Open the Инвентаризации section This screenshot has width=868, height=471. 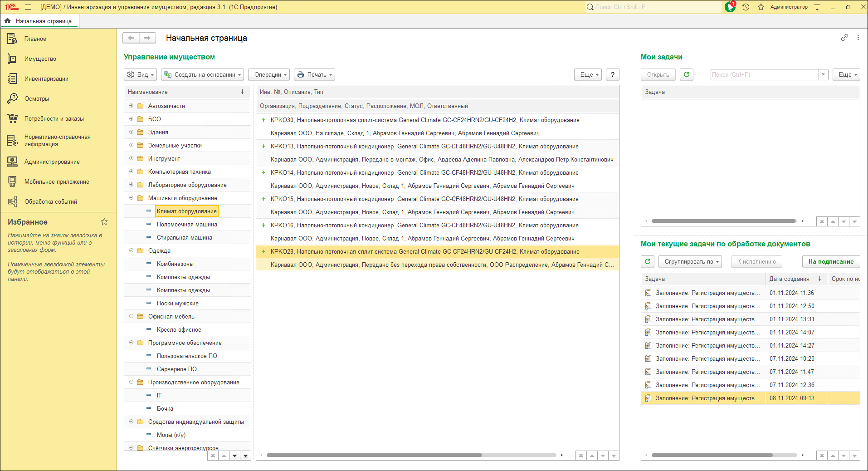tap(46, 78)
